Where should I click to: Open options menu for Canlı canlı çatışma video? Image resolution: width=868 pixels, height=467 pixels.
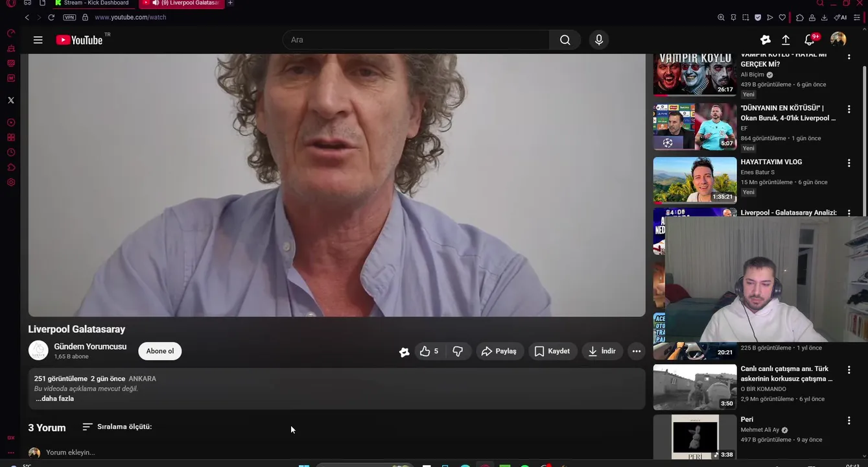tap(849, 370)
